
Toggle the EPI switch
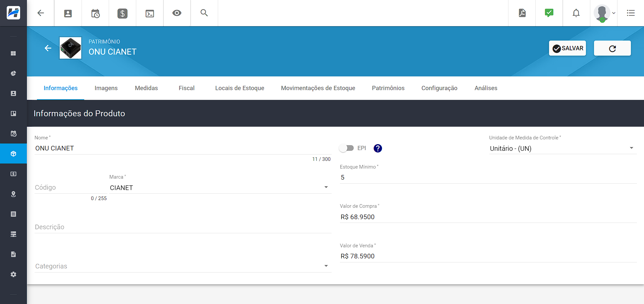coord(346,148)
